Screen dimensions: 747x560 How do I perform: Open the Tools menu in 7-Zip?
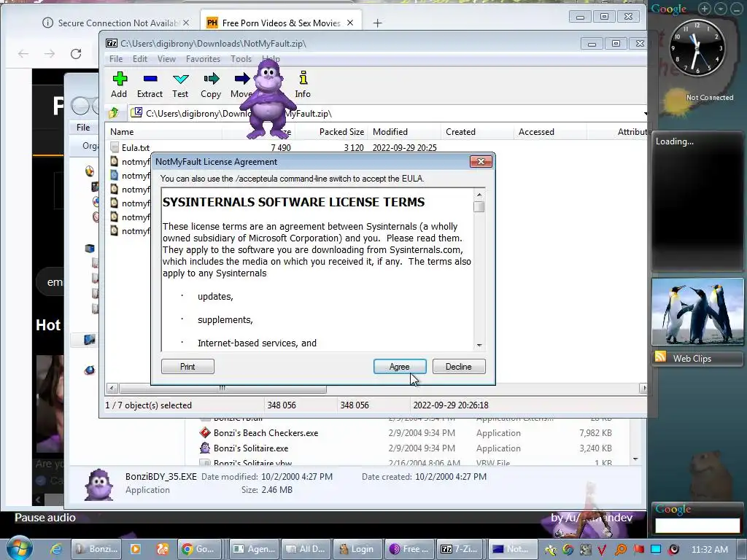coord(241,59)
